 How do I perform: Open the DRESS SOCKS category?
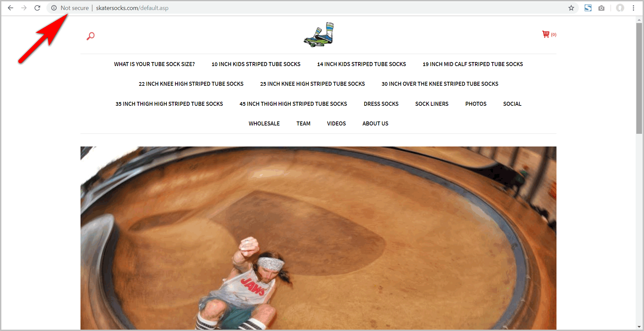click(381, 104)
